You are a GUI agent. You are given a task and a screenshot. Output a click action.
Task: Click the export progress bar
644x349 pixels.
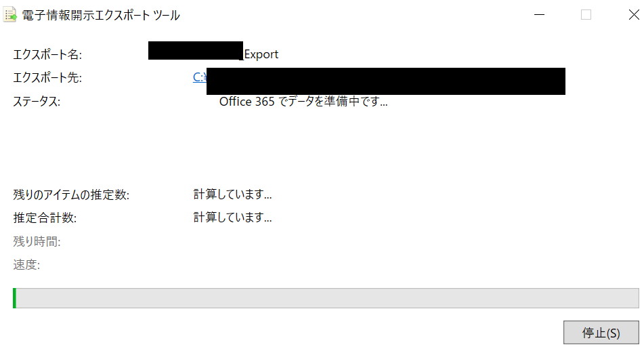pyautogui.click(x=326, y=298)
